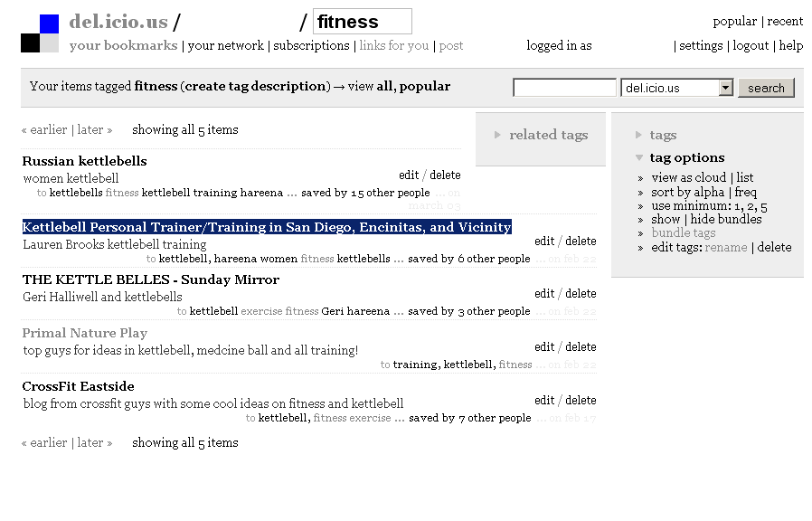
Task: Open settings
Action: pyautogui.click(x=701, y=45)
